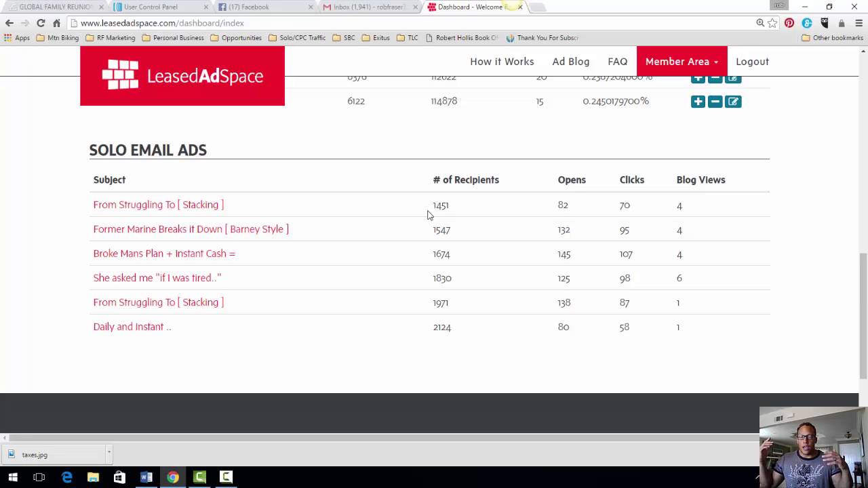
Task: Open the 'Daily and Instant ..' ad
Action: click(x=132, y=327)
